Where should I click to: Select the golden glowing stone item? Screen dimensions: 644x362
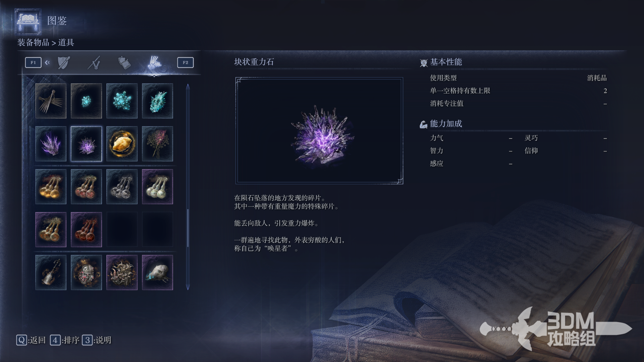(122, 144)
